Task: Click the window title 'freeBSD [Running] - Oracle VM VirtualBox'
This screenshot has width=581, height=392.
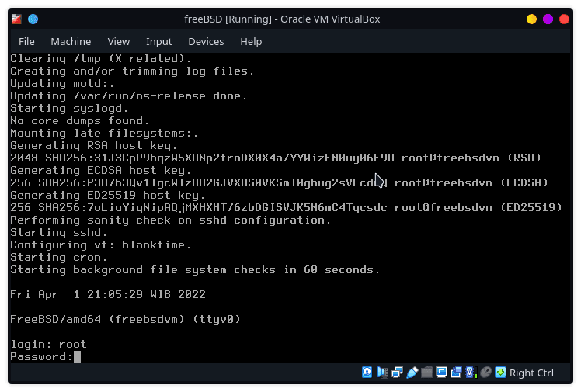Action: point(282,19)
